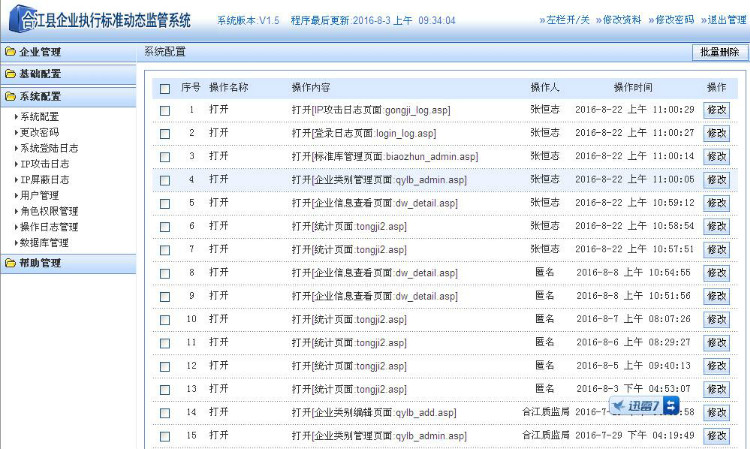Check the box for row 10

tap(165, 320)
